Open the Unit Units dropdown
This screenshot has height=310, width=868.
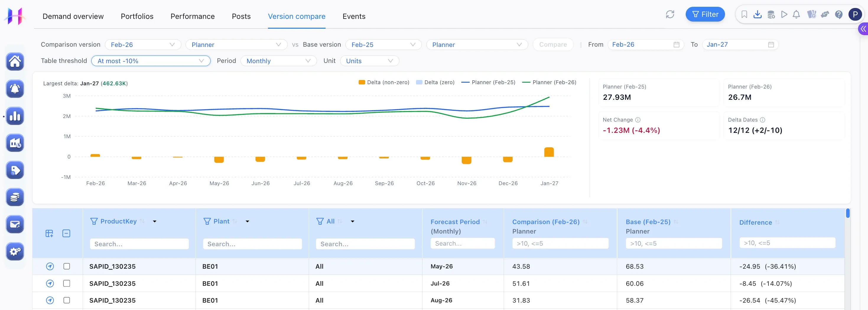pos(370,61)
